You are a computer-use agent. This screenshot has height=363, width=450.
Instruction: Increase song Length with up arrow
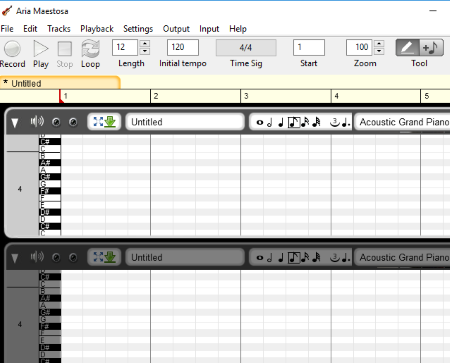(x=145, y=44)
